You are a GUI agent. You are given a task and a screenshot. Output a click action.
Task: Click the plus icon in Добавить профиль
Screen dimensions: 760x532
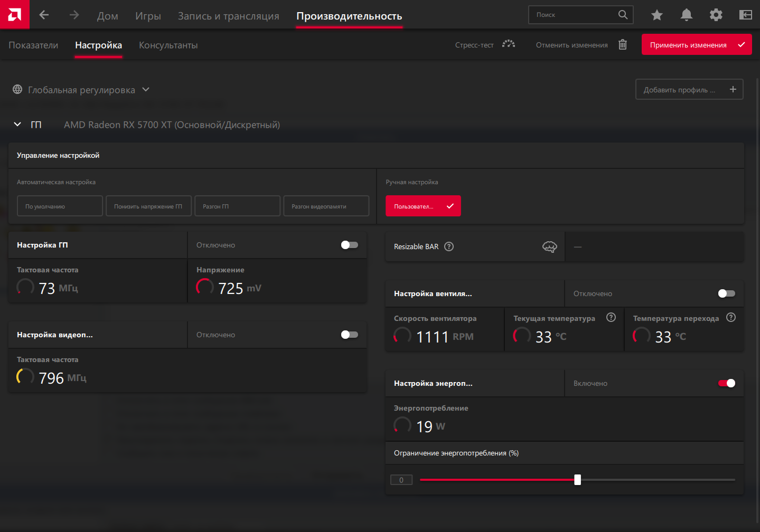coord(733,89)
